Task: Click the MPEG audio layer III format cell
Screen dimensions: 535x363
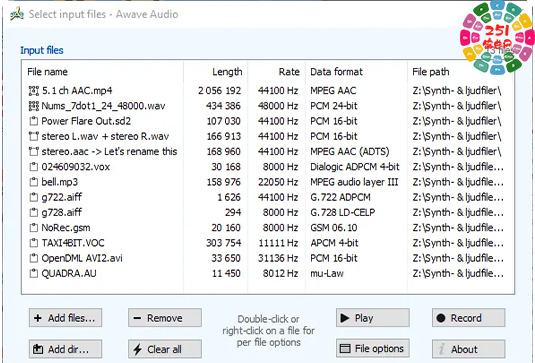Action: [x=354, y=182]
